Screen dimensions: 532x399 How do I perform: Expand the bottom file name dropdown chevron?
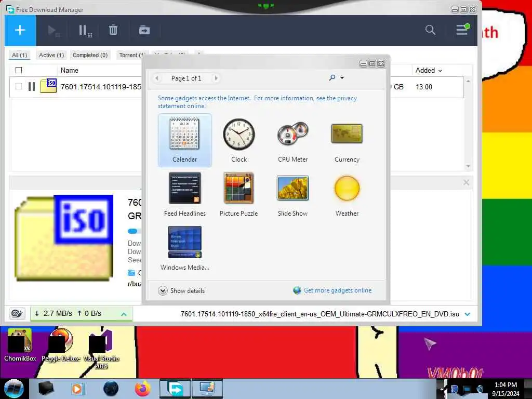(x=467, y=314)
